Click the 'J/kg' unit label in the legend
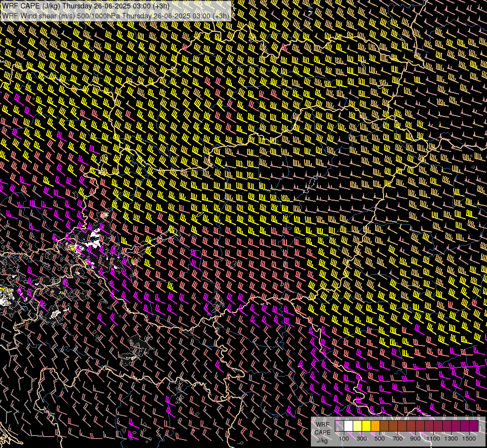 coord(322,441)
